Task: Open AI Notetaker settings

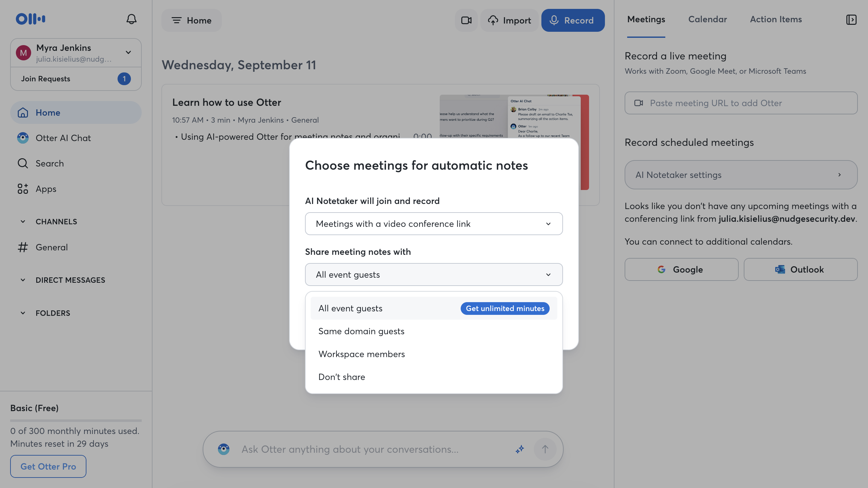Action: (741, 174)
